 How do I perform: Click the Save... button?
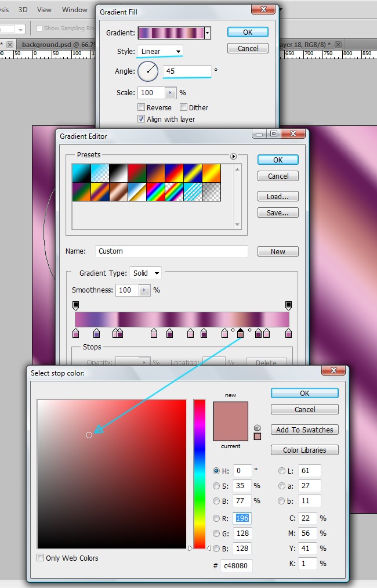tap(278, 212)
